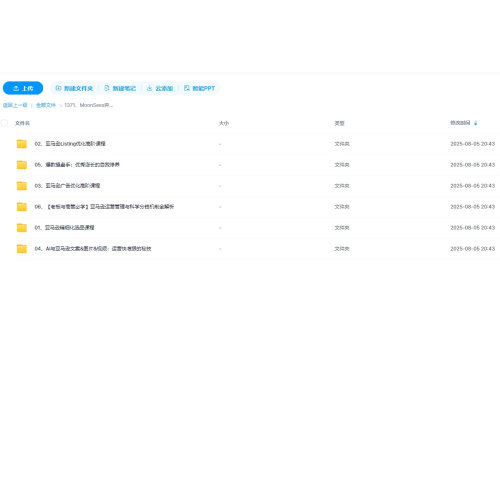Click the 新建笔记 new note button
Viewport: 500px width, 500px height.
[120, 88]
